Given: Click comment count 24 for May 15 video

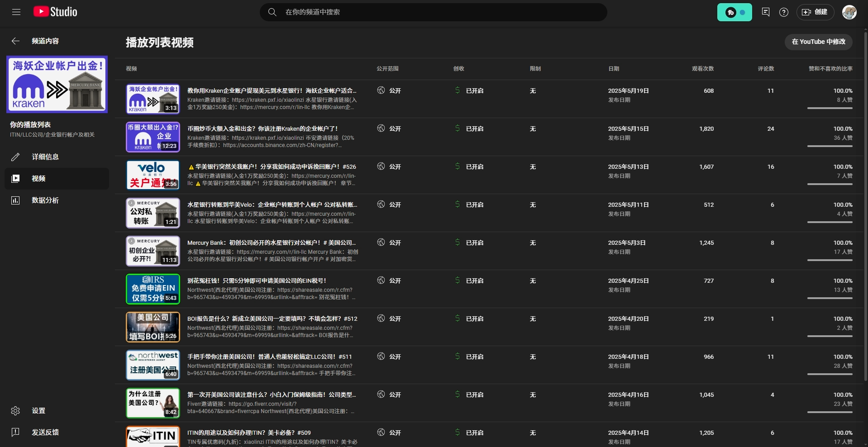Looking at the screenshot, I should [x=771, y=129].
